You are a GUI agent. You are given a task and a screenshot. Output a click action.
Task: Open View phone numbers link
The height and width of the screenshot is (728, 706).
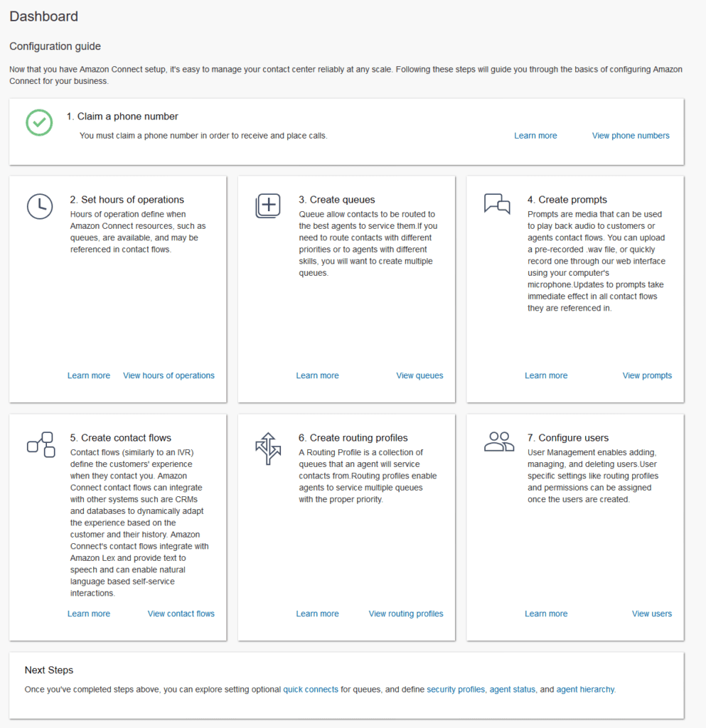pyautogui.click(x=631, y=136)
